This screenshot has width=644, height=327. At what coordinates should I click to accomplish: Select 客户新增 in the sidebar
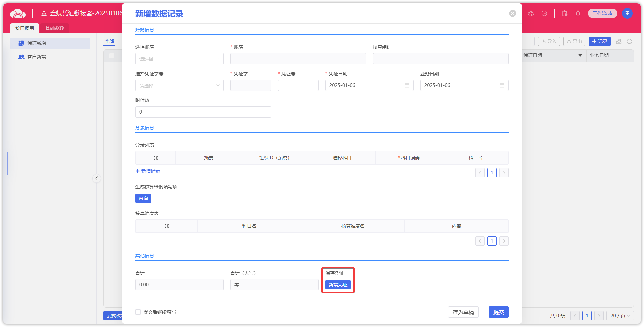point(37,57)
